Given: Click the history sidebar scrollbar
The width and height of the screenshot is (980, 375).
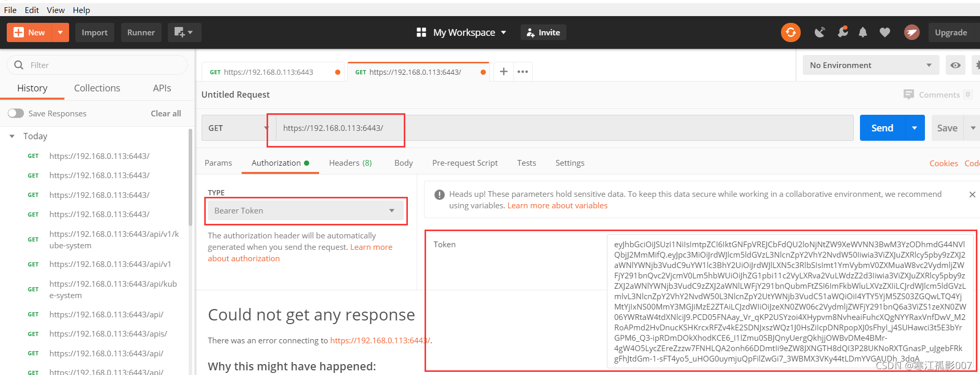Looking at the screenshot, I should pos(190,177).
